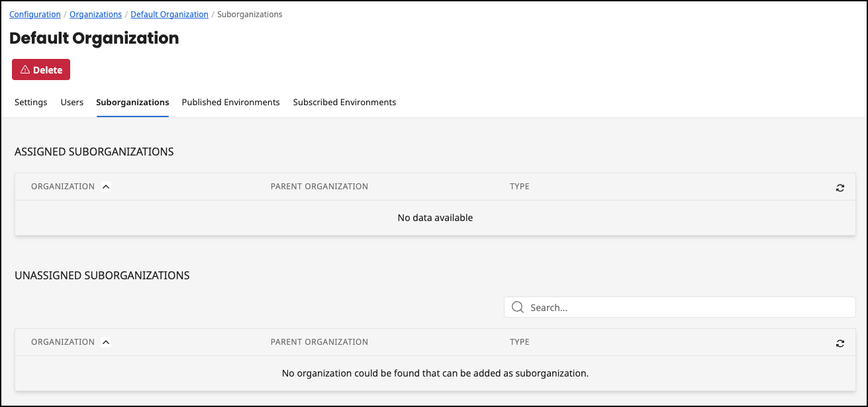The width and height of the screenshot is (868, 407).
Task: Sort assigned table by ORGANIZATION column
Action: 63,186
